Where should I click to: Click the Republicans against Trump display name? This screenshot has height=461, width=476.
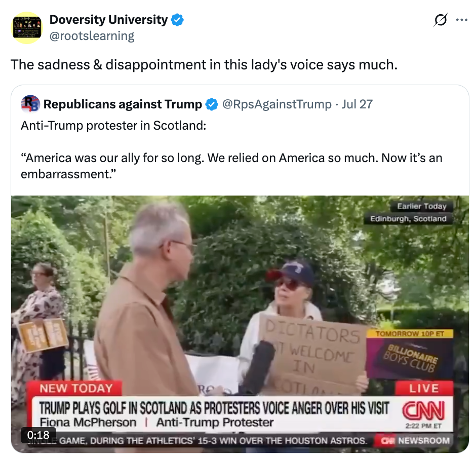click(123, 104)
